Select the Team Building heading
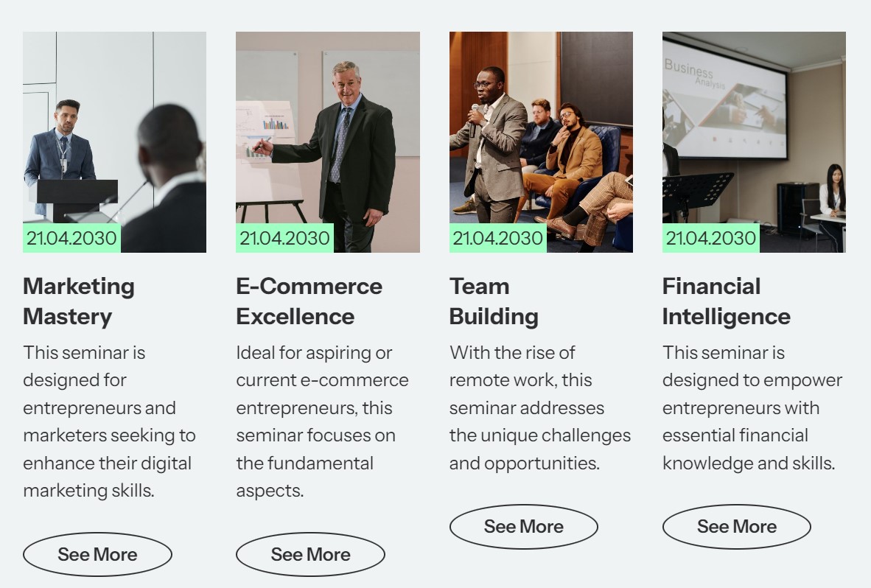871x588 pixels. tap(494, 301)
